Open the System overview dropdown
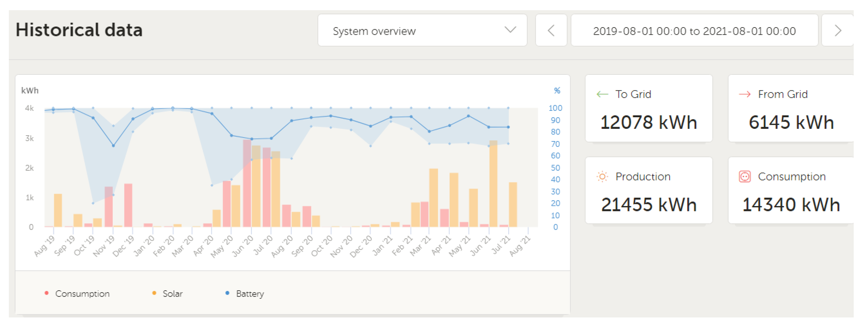 (421, 31)
